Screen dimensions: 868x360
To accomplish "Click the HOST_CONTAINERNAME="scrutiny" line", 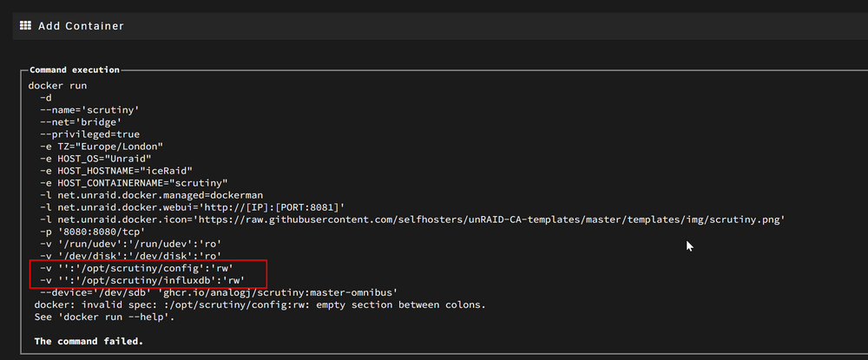I will point(134,183).
